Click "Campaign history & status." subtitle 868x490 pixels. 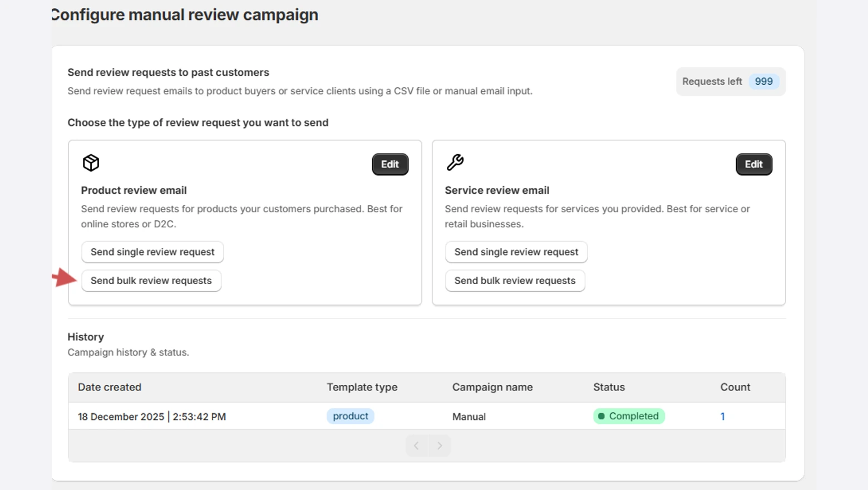pos(129,352)
